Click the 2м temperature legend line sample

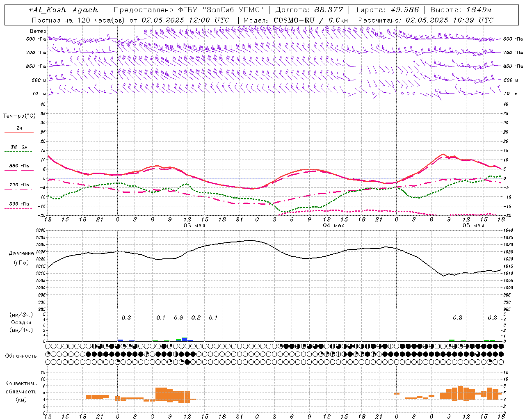tap(19, 132)
